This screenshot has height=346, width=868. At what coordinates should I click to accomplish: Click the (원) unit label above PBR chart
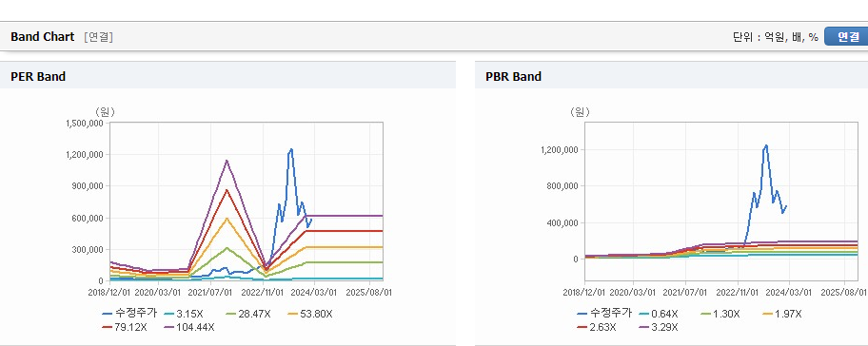(581, 112)
